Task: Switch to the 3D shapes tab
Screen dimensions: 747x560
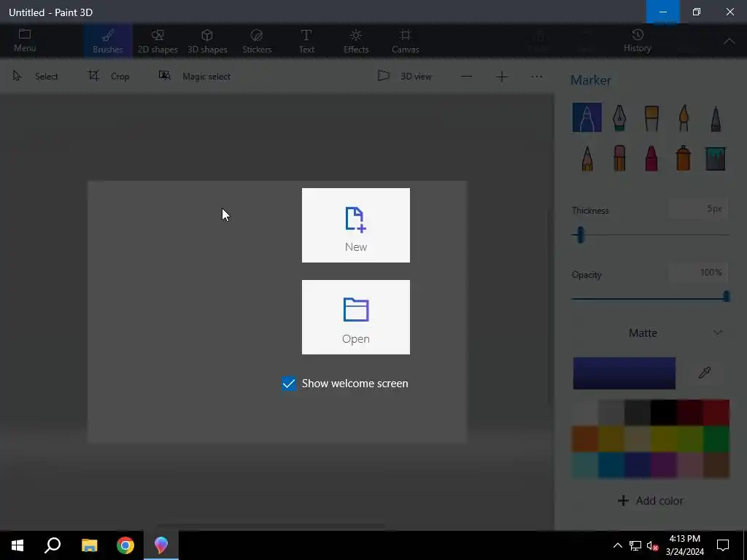Action: pyautogui.click(x=207, y=42)
